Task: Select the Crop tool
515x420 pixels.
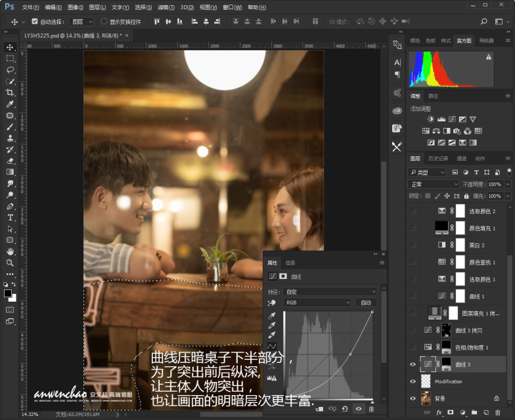Action: [10, 93]
